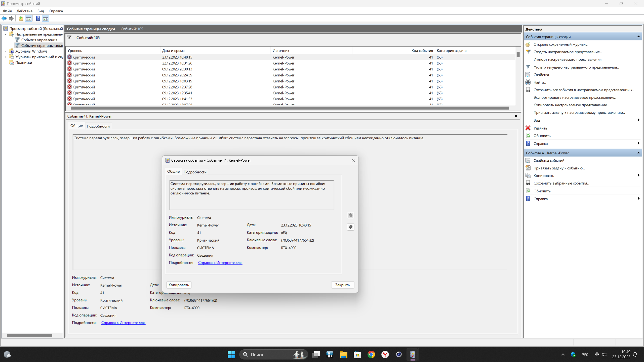Click horizontal scrollbar under events list

click(289, 108)
